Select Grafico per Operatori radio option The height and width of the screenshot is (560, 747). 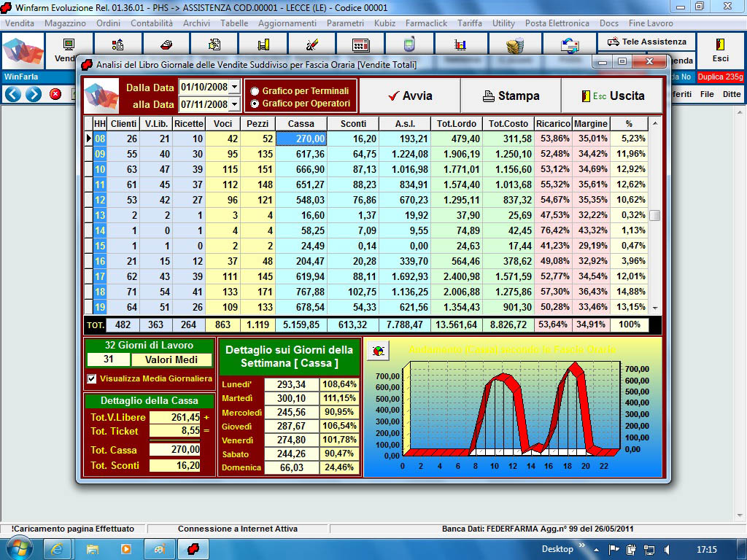coord(255,104)
